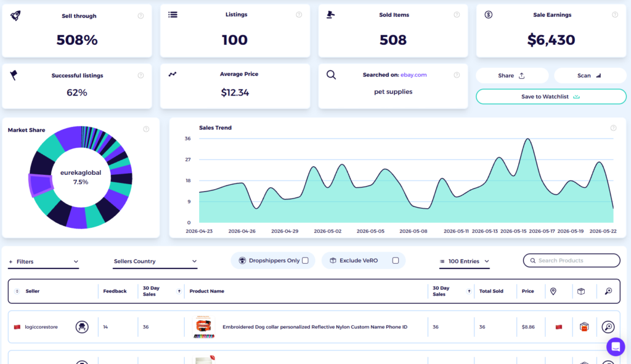This screenshot has height=364, width=631.
Task: Click the trend-line icon in Average Price card
Action: coord(173,74)
